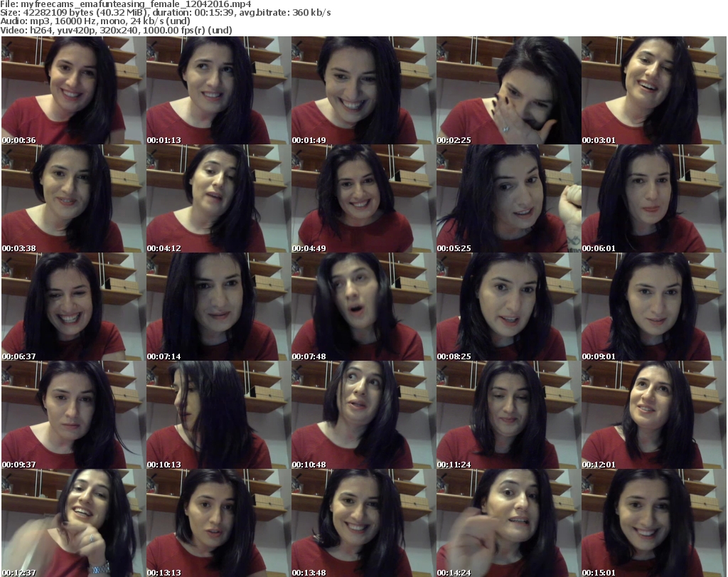Select the thumbnail timestamped 00:03:01
The image size is (728, 577).
click(652, 90)
